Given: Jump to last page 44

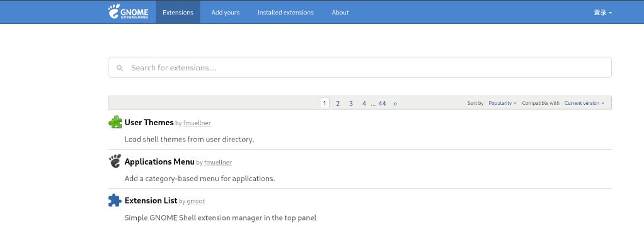Looking at the screenshot, I should click(x=382, y=103).
